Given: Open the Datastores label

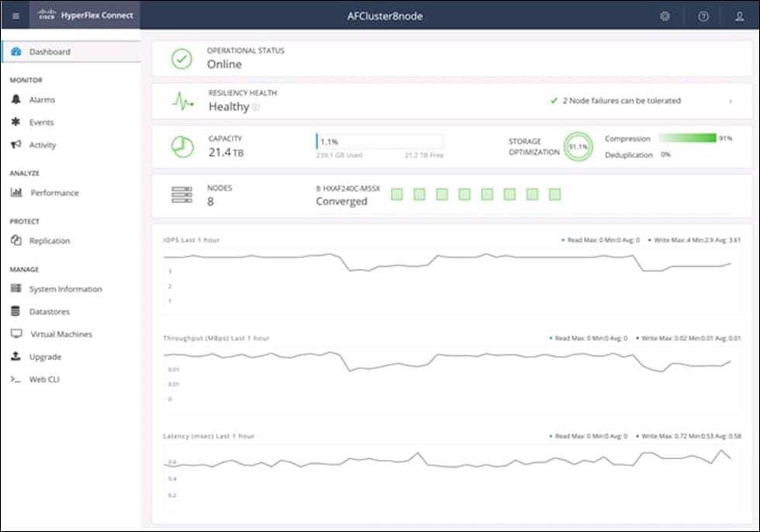Looking at the screenshot, I should (50, 312).
